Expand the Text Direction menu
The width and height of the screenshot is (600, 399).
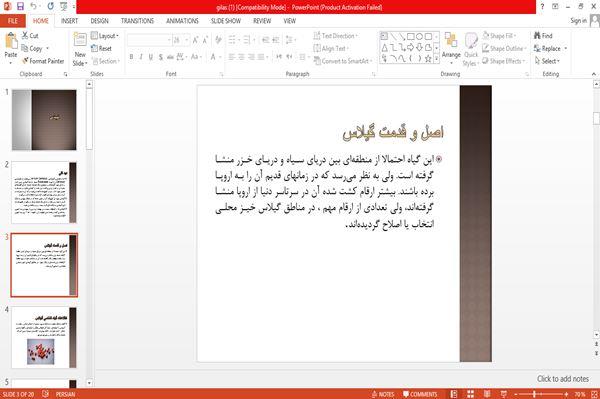click(336, 36)
